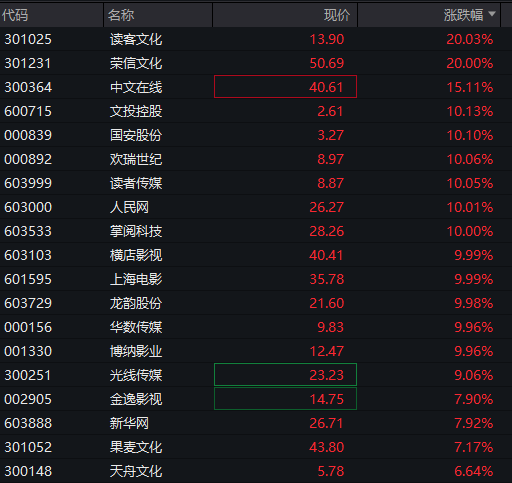The image size is (512, 483).
Task: Click change value 15.11%
Action: click(x=470, y=87)
